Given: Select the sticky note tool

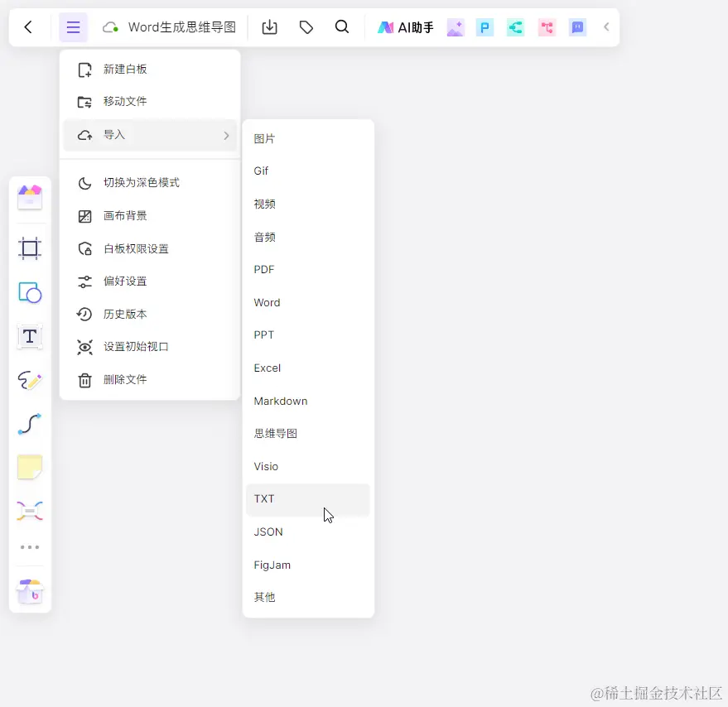Looking at the screenshot, I should click(30, 467).
